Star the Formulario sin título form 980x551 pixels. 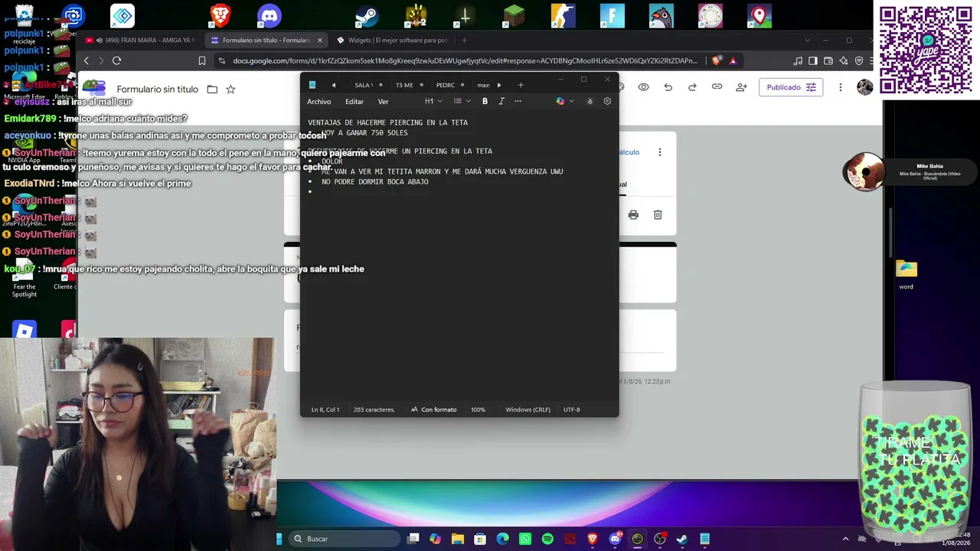point(230,89)
